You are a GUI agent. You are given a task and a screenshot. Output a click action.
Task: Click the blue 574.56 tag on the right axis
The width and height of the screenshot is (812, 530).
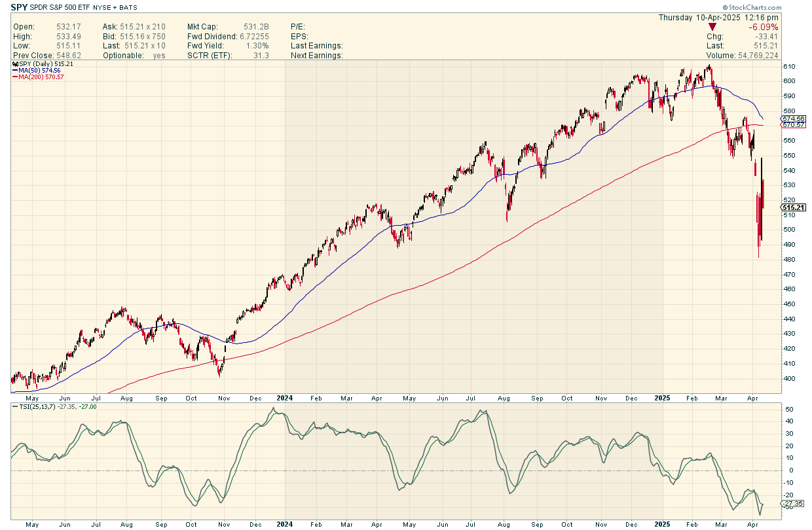tap(794, 118)
